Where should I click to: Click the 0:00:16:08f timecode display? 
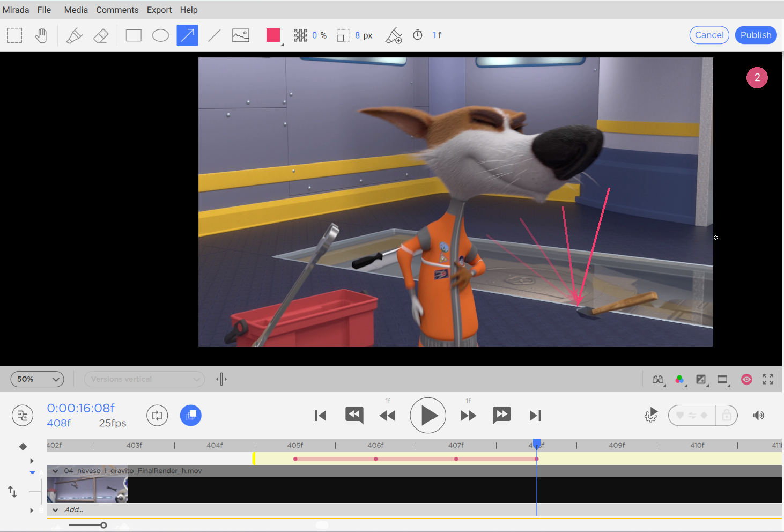pos(81,408)
